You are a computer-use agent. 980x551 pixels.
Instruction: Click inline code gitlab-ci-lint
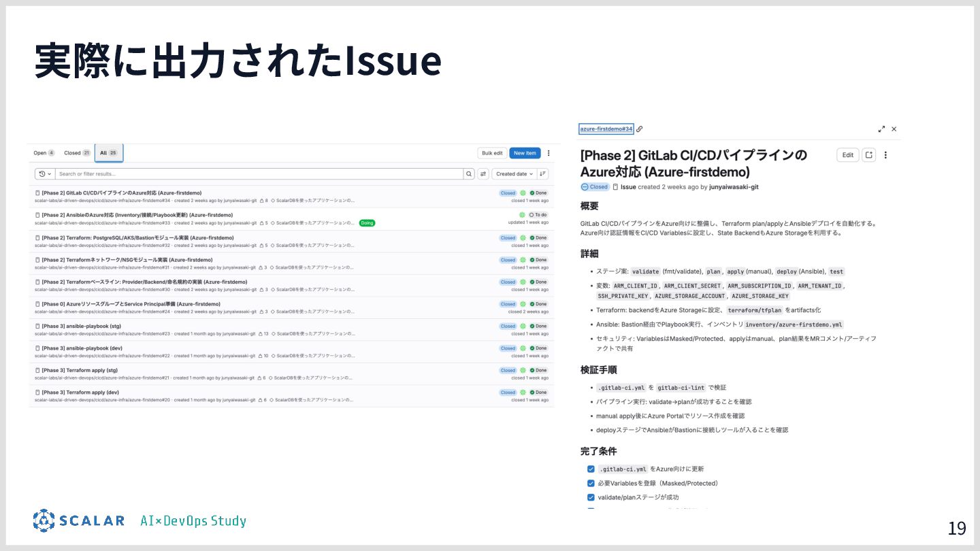(681, 388)
